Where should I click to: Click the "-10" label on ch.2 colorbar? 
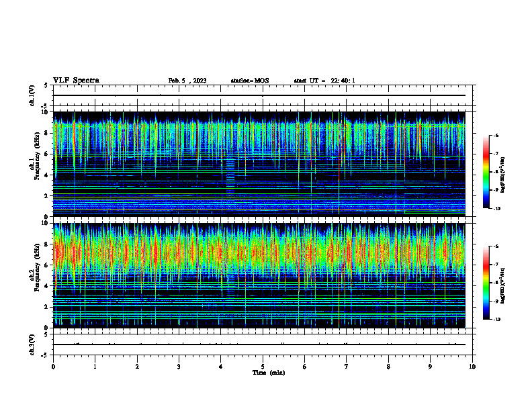[x=496, y=320]
